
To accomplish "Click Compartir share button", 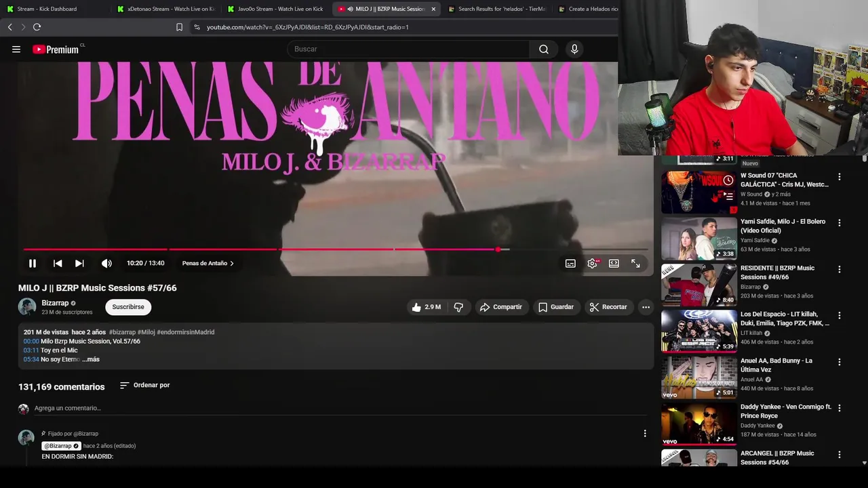I will [500, 307].
